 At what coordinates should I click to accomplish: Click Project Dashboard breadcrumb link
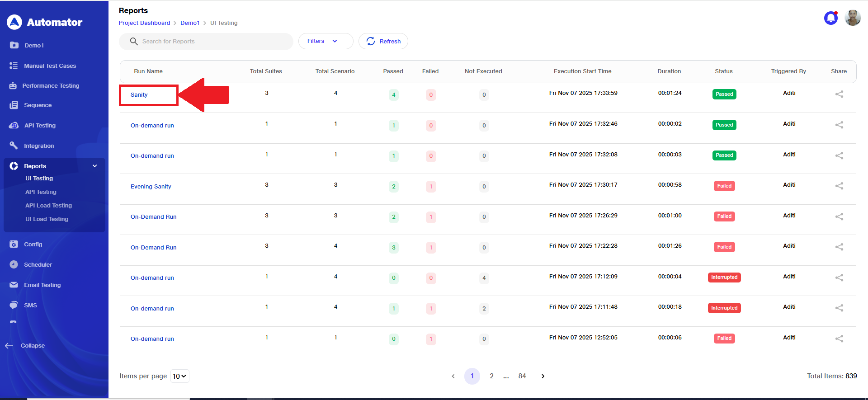click(144, 23)
